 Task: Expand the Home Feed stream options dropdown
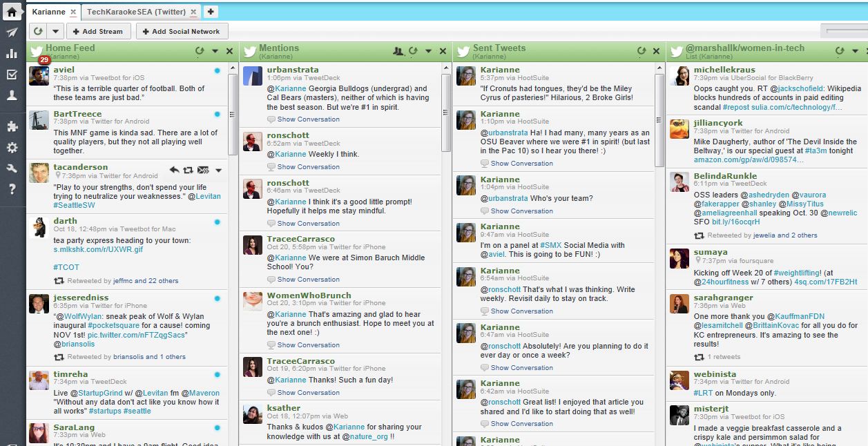pos(215,51)
